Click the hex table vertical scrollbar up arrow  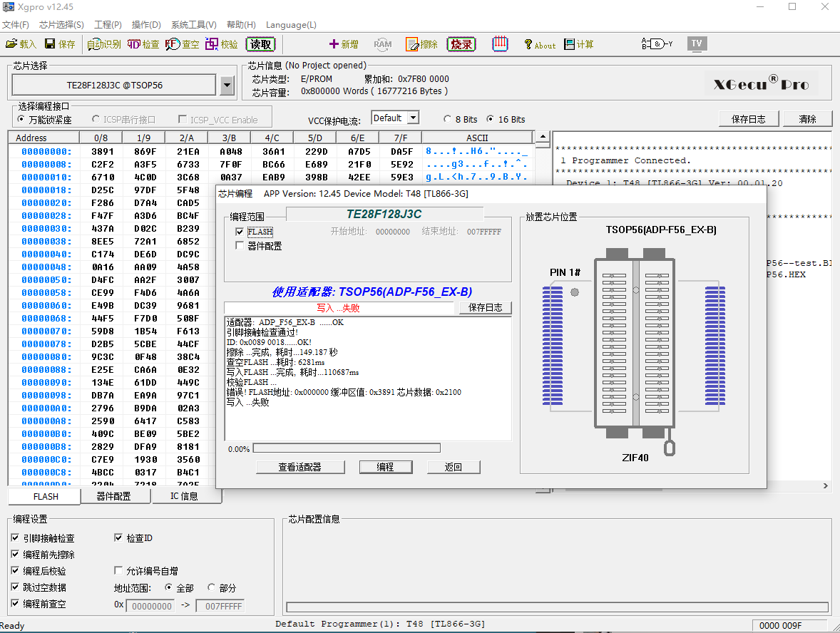[x=542, y=138]
